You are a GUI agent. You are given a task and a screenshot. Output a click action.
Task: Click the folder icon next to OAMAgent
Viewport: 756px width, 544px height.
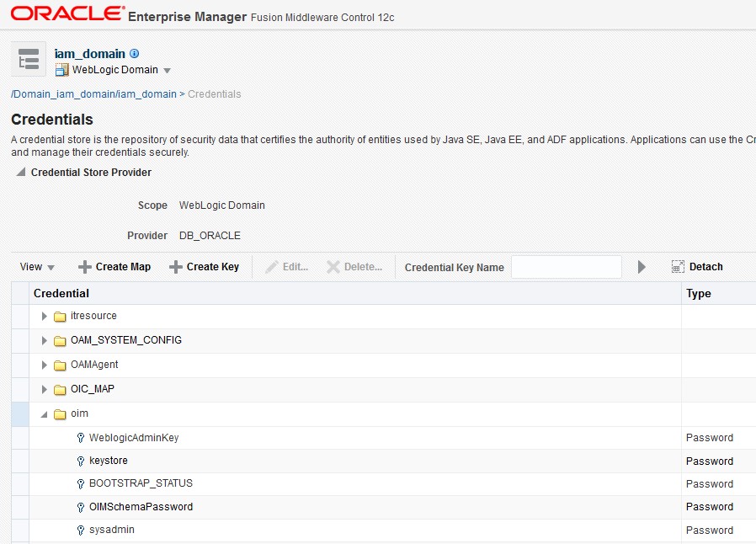(x=58, y=365)
